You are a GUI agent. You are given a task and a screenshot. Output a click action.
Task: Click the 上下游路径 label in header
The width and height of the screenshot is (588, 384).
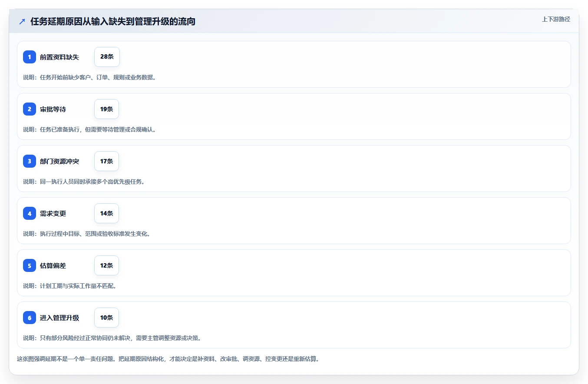pyautogui.click(x=556, y=19)
